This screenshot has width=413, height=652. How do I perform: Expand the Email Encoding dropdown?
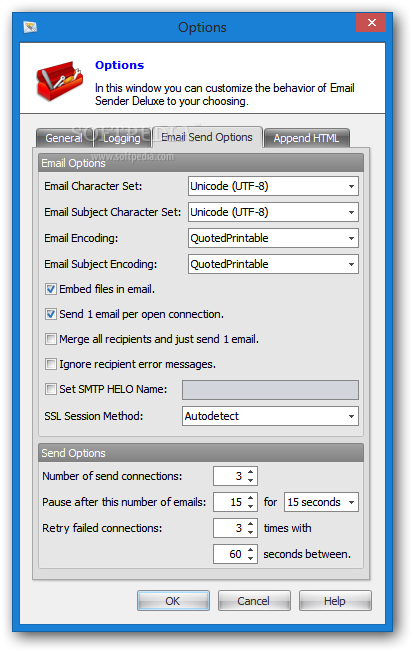[273, 238]
